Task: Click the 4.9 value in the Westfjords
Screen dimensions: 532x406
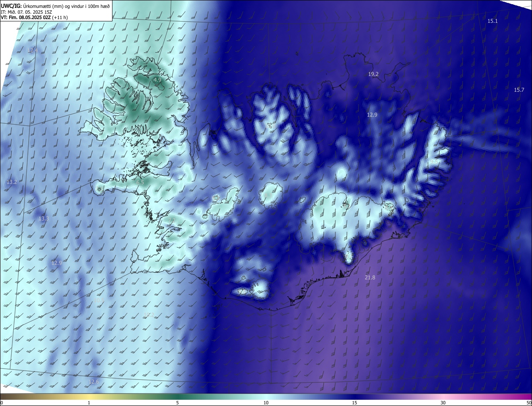Action: [157, 80]
